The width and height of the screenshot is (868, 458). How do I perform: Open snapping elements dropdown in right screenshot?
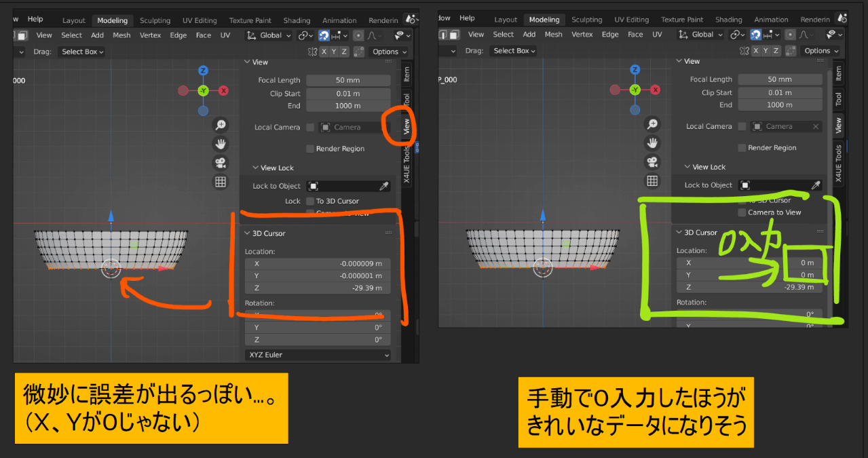772,35
